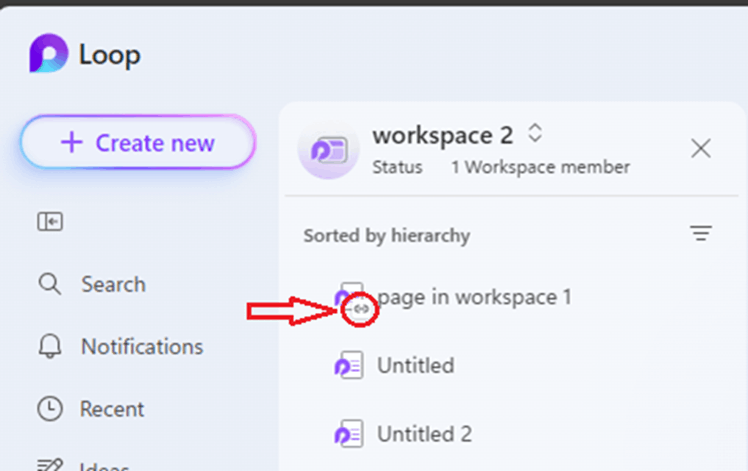This screenshot has width=748, height=471.
Task: Click the Create new button
Action: tap(138, 142)
